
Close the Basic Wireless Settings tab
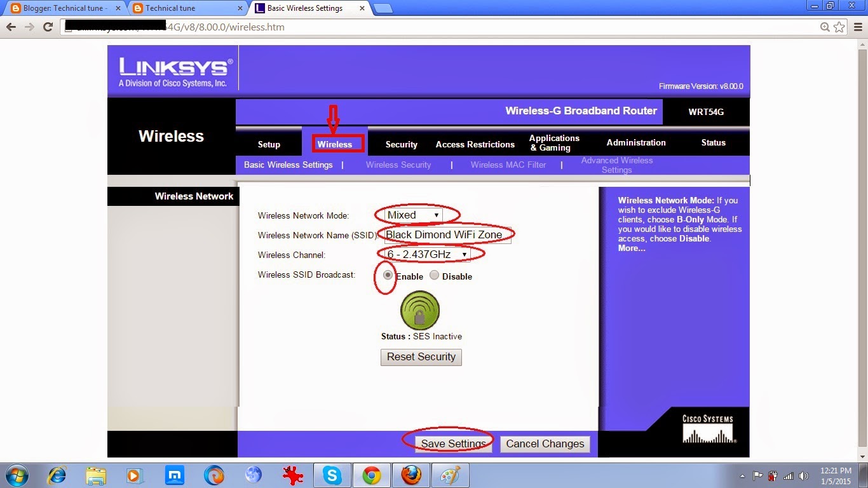coord(363,8)
